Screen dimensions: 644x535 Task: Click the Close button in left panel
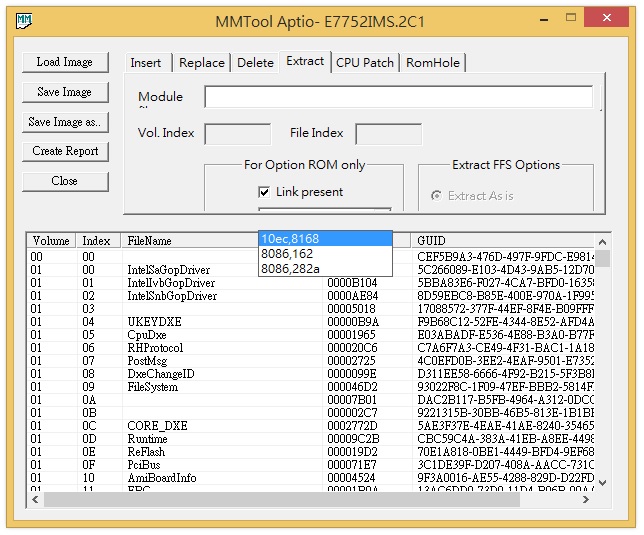pos(65,181)
